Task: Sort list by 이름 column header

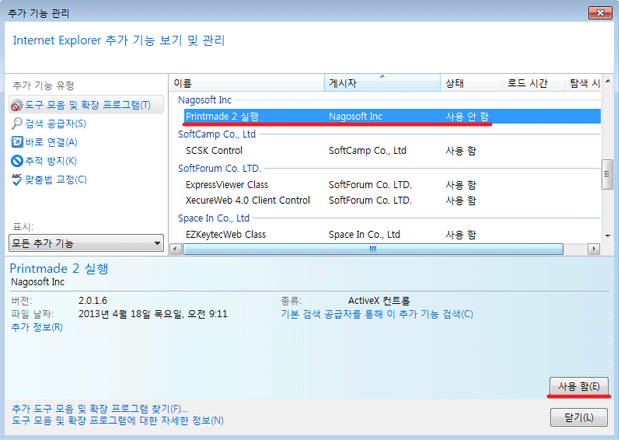Action: pos(245,83)
